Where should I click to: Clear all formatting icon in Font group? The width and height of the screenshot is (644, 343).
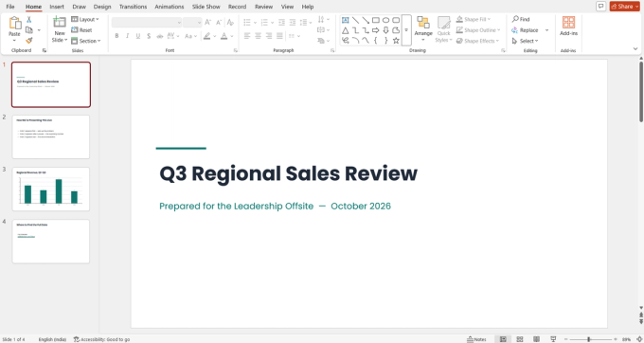pyautogui.click(x=230, y=22)
